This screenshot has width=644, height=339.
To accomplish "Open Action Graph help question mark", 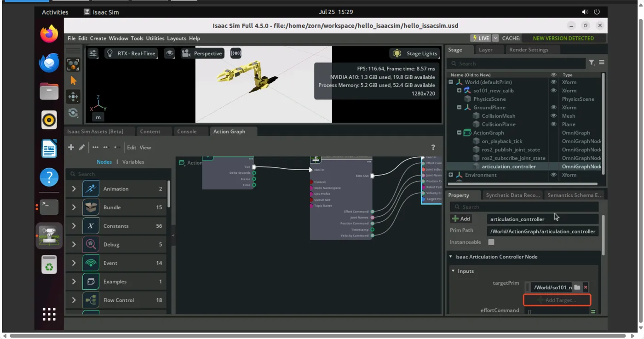I will coord(433,147).
